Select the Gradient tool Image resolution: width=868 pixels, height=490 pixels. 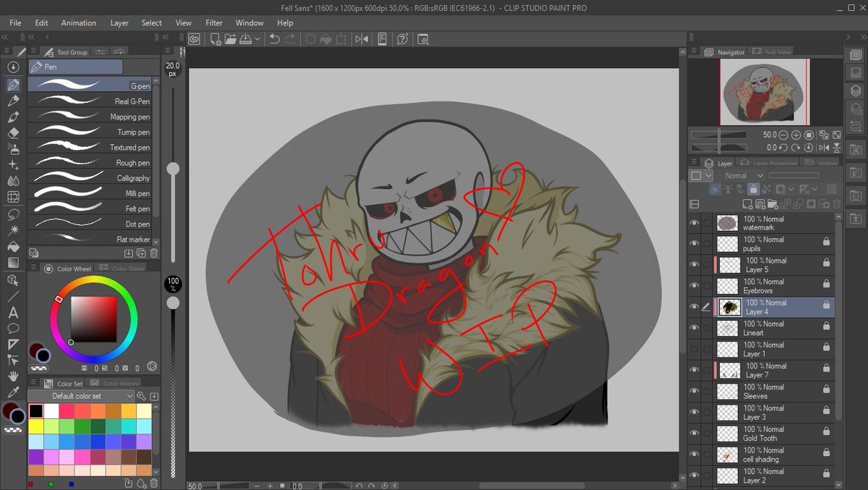pos(13,262)
